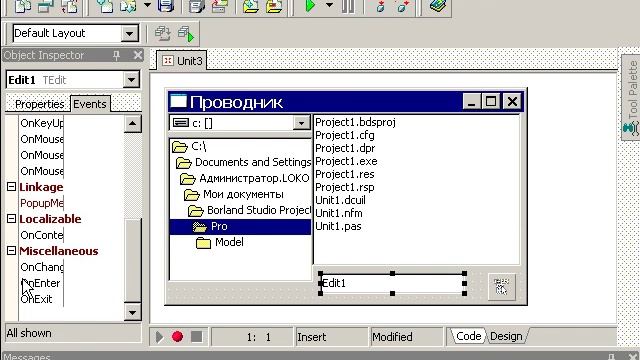Switch to the Code view tab
The image size is (640, 360).
[468, 336]
